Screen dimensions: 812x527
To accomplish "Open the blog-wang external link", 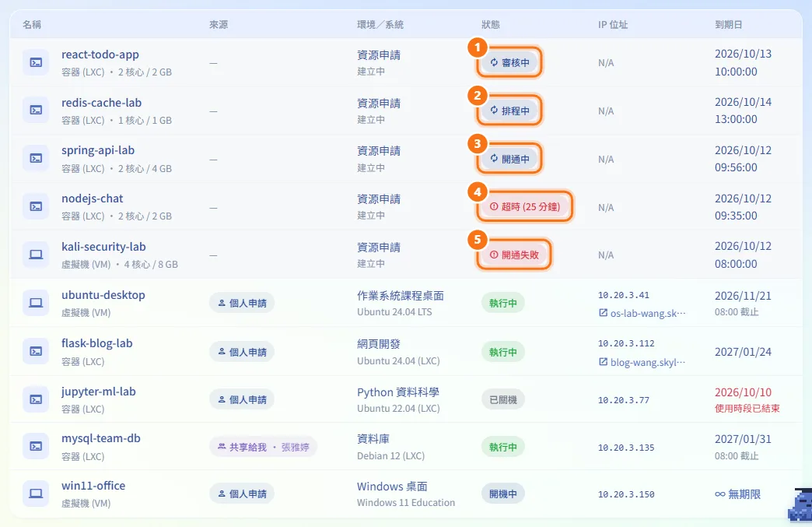I will coord(642,362).
